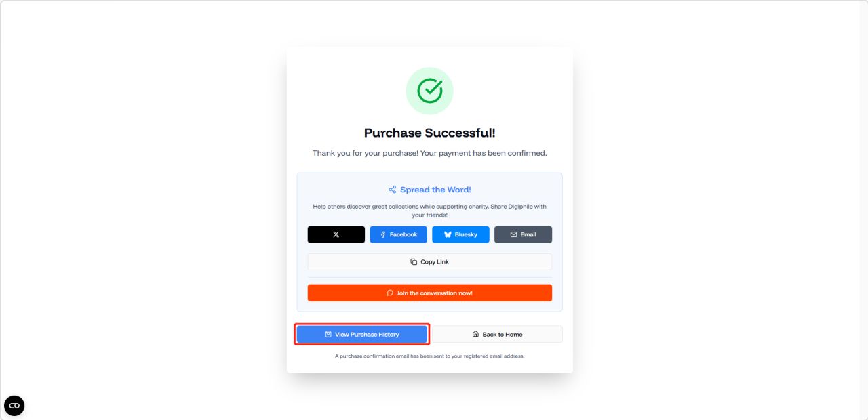The width and height of the screenshot is (868, 420).
Task: Click the Facebook logo icon
Action: click(383, 234)
